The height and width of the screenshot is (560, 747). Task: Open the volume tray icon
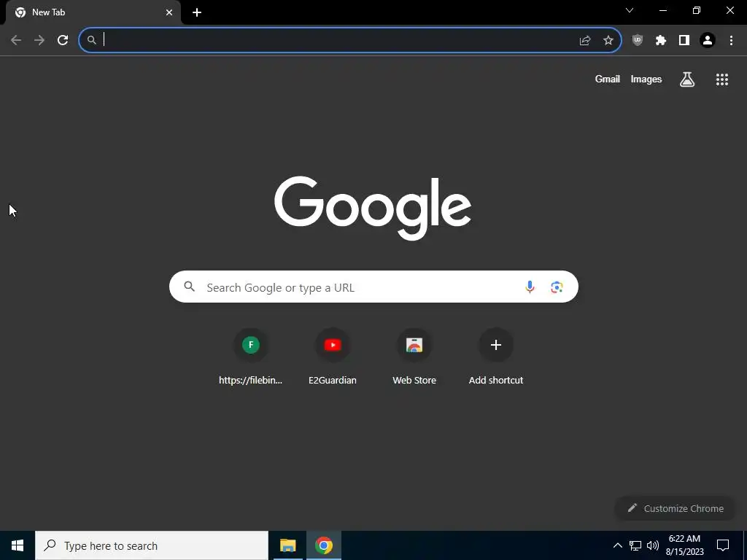(653, 545)
